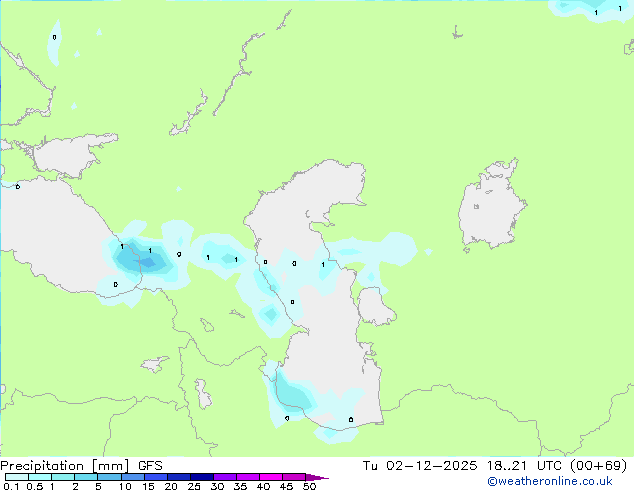Click the 0.1–0.5 mm palest legend swatch
This screenshot has width=634, height=490.
[17, 477]
